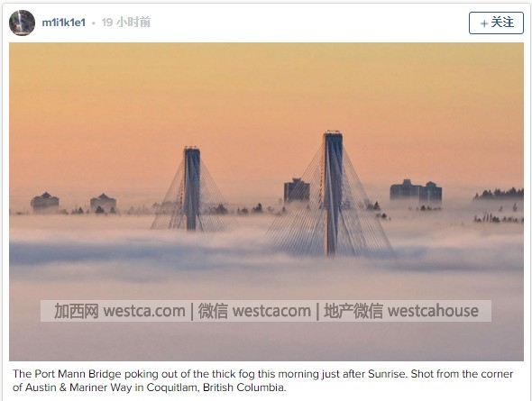Open the circular profile avatar of m1i1k1e1

22,23
